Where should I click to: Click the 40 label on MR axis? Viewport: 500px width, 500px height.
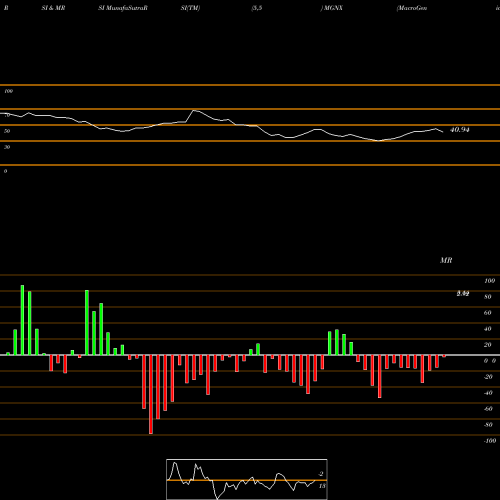(488, 329)
